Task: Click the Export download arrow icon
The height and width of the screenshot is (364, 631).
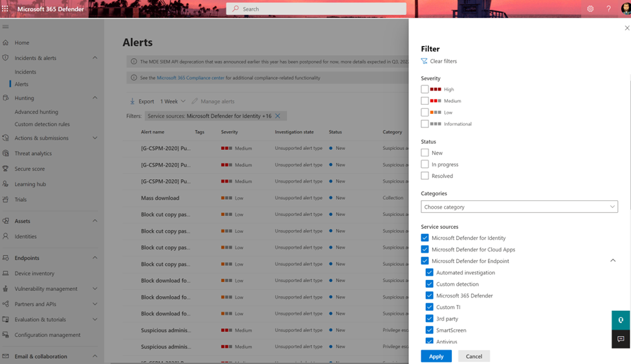Action: coord(132,101)
